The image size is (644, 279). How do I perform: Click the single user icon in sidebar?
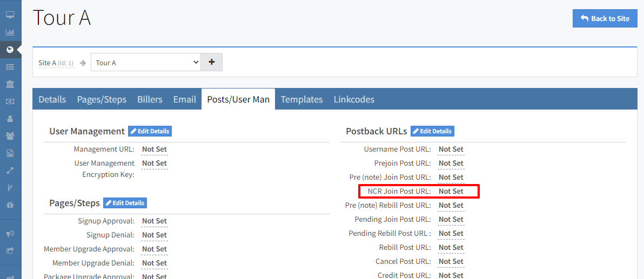pyautogui.click(x=10, y=119)
